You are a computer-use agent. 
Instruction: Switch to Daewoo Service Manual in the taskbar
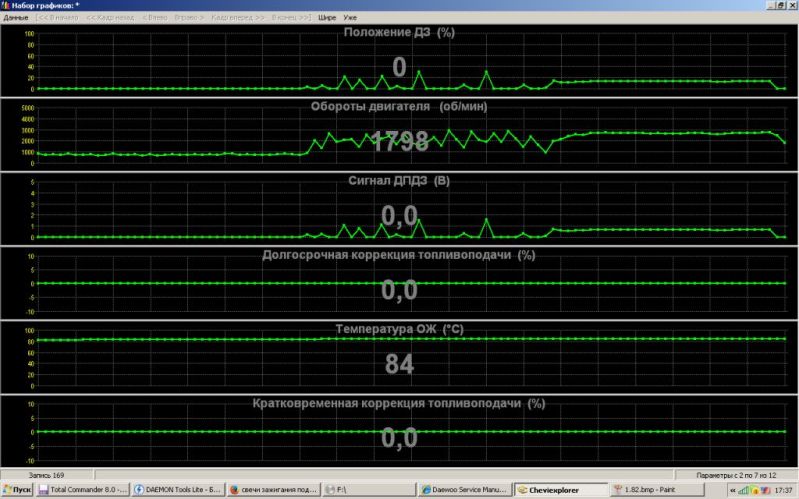tap(460, 490)
